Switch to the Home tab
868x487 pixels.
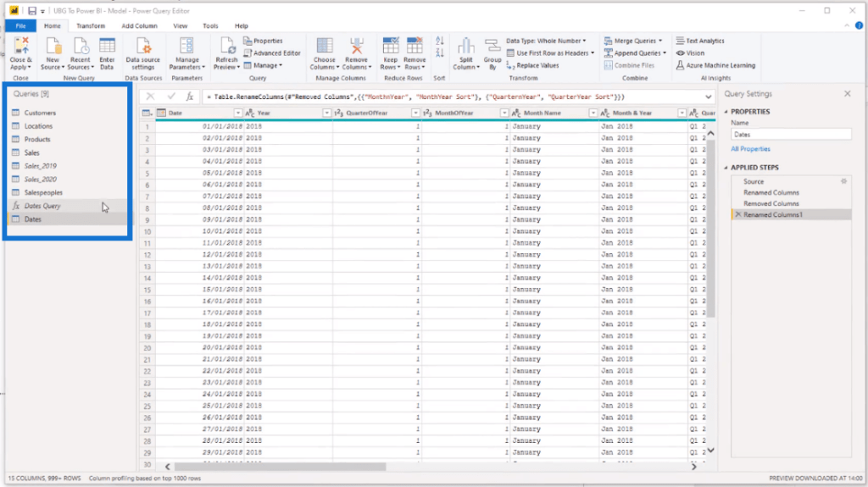pyautogui.click(x=52, y=26)
